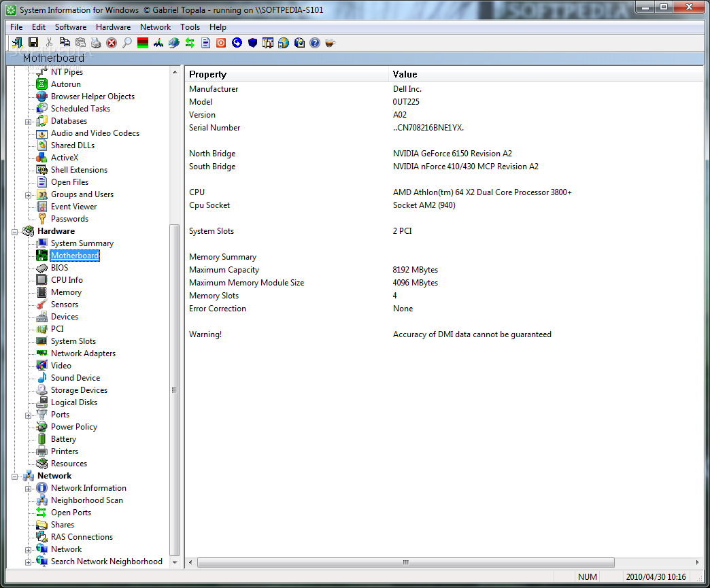The image size is (710, 588).
Task: Click the Value column header
Action: click(545, 74)
